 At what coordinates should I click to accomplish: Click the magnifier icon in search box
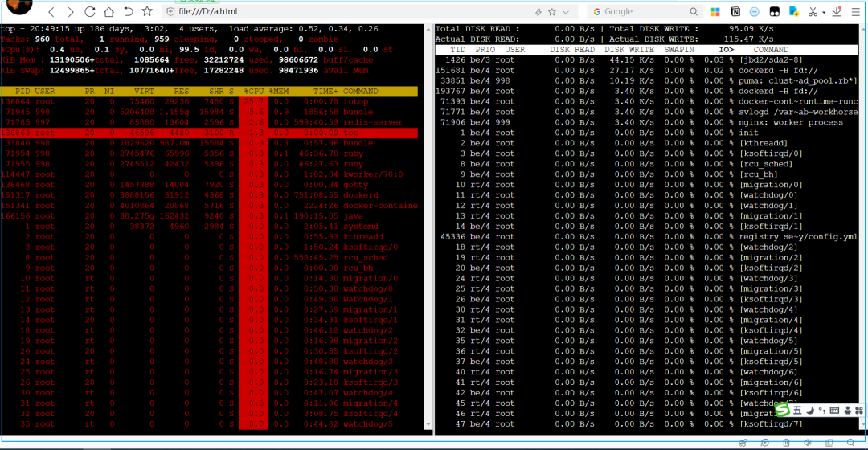coord(694,11)
